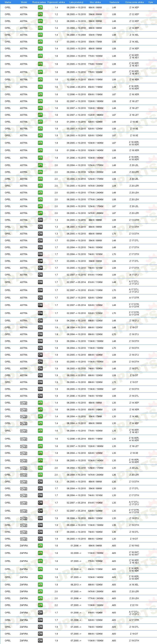Click ON diesel icon in Zafira Z 19 DTH row

(40, 641)
